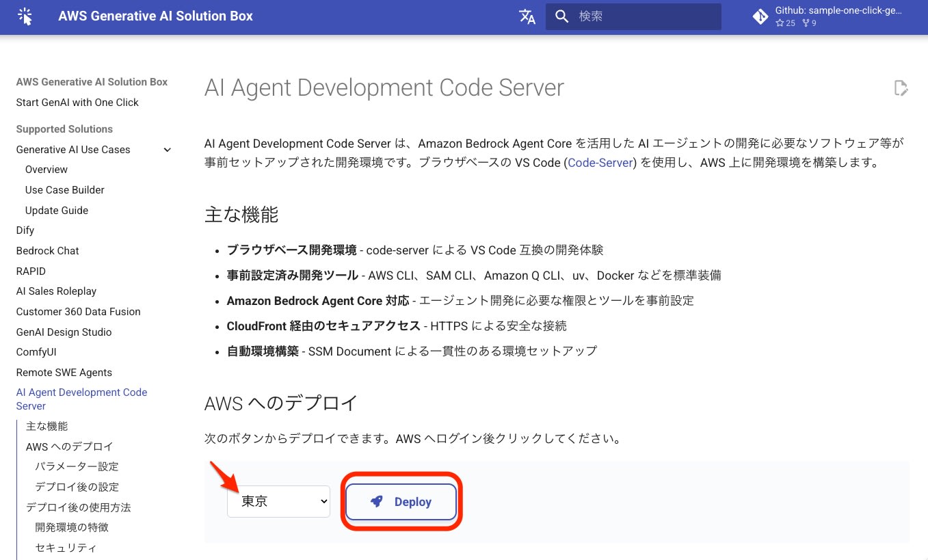Select Bedrock Chat in the sidebar

[47, 251]
